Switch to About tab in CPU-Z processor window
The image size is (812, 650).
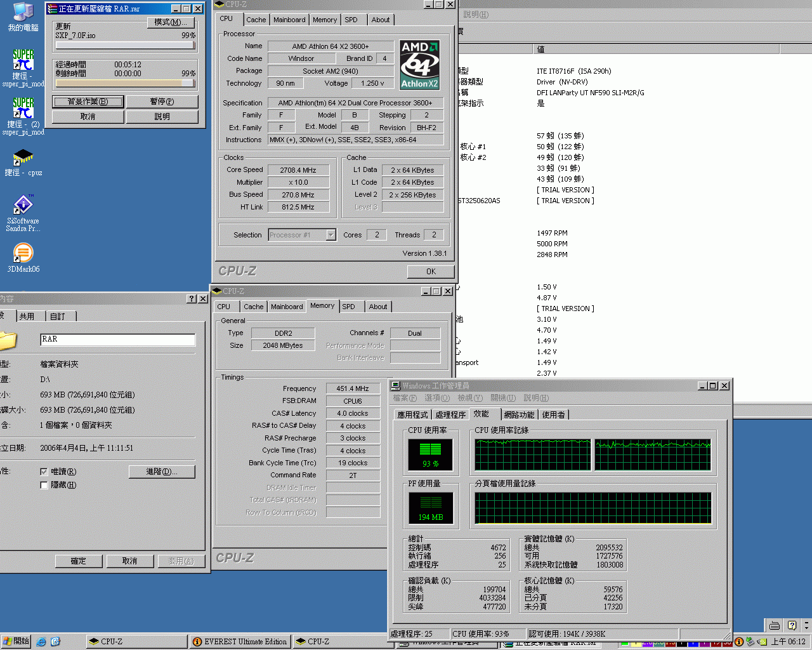(381, 20)
